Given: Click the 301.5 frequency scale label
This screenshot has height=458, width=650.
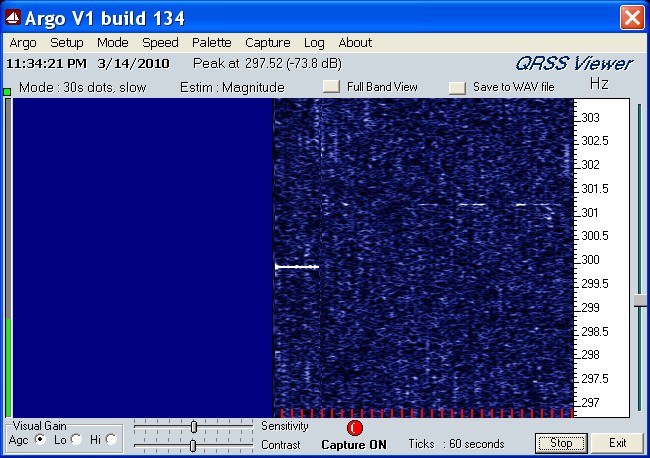Looking at the screenshot, I should click(x=595, y=189).
